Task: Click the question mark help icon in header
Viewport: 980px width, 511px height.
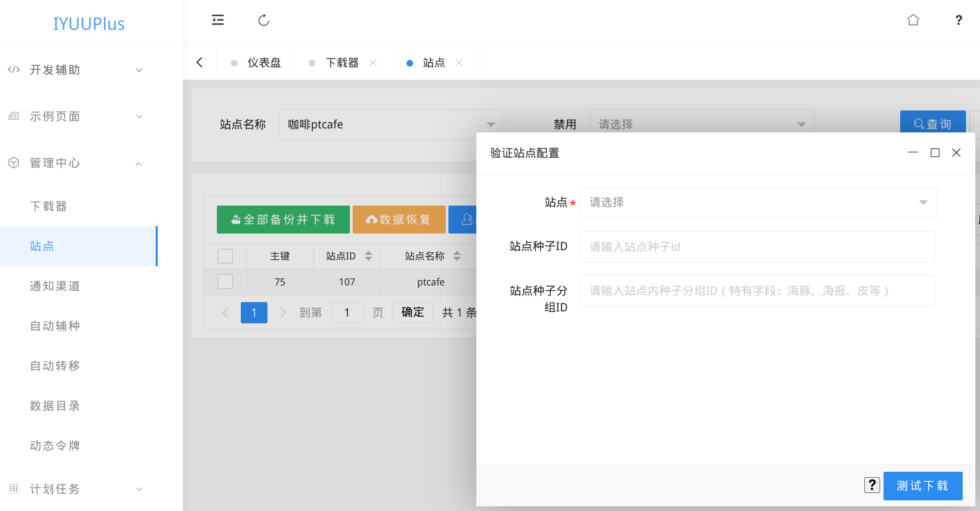Action: (959, 20)
